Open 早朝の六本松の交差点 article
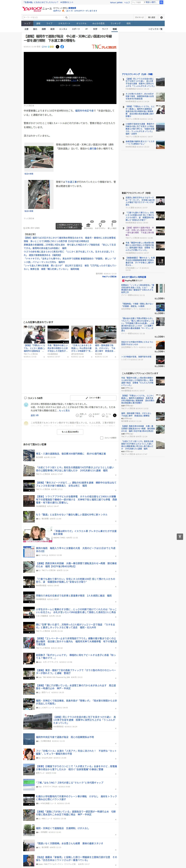This screenshot has width=186, height=868. click(x=74, y=595)
